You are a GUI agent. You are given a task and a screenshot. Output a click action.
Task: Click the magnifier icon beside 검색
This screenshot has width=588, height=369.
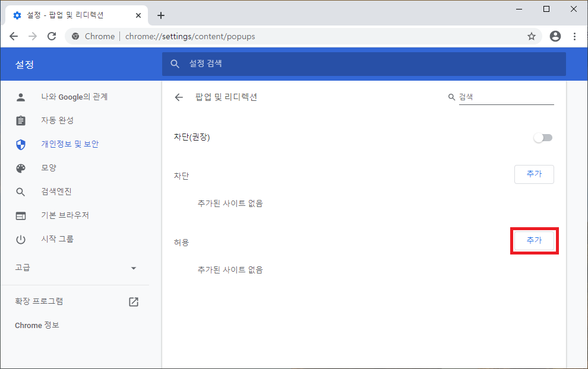click(451, 97)
